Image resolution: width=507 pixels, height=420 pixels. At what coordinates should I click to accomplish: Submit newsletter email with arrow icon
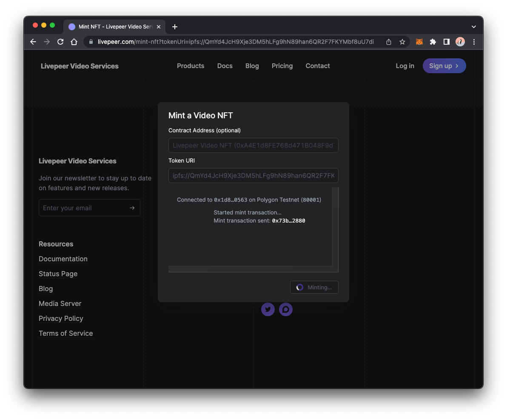132,208
